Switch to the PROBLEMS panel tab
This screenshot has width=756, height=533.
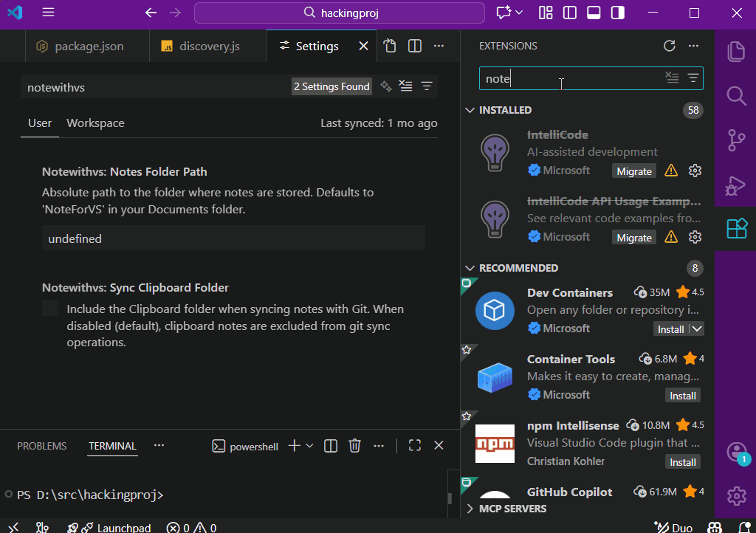tap(41, 446)
